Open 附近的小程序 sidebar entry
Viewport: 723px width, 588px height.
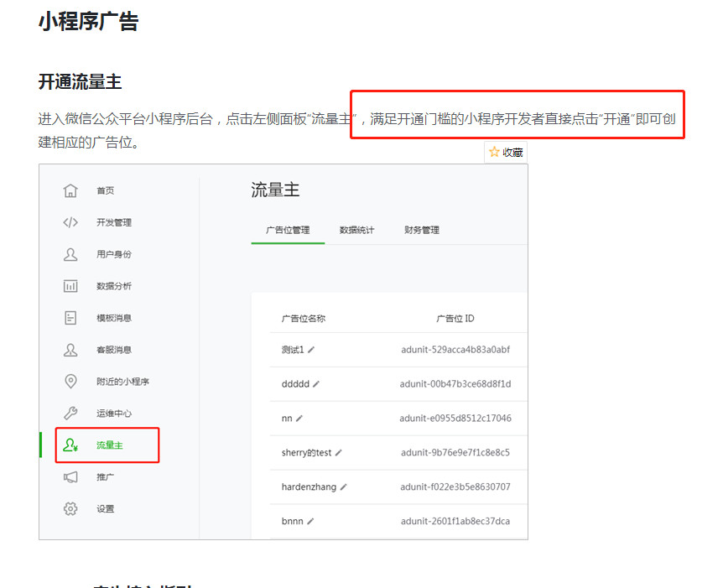[x=122, y=382]
